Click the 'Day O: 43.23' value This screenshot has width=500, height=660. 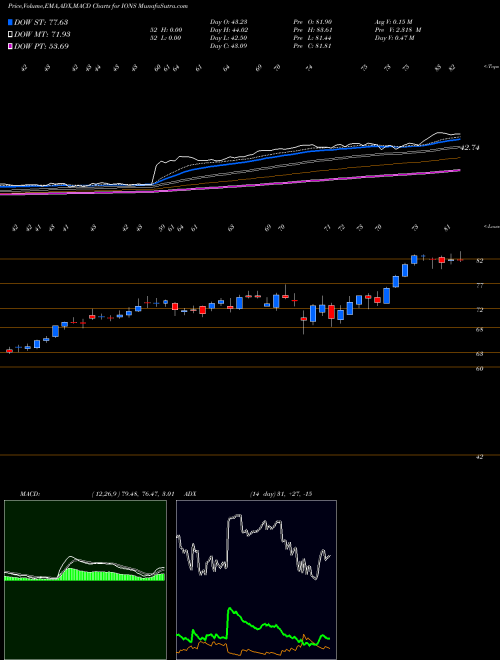pyautogui.click(x=228, y=22)
